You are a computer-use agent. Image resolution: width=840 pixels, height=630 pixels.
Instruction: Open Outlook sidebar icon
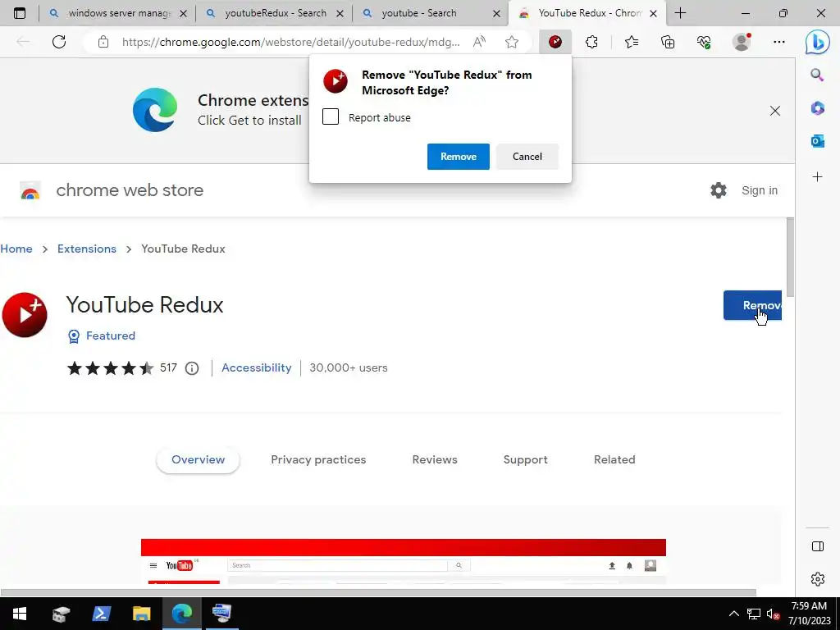pyautogui.click(x=818, y=141)
